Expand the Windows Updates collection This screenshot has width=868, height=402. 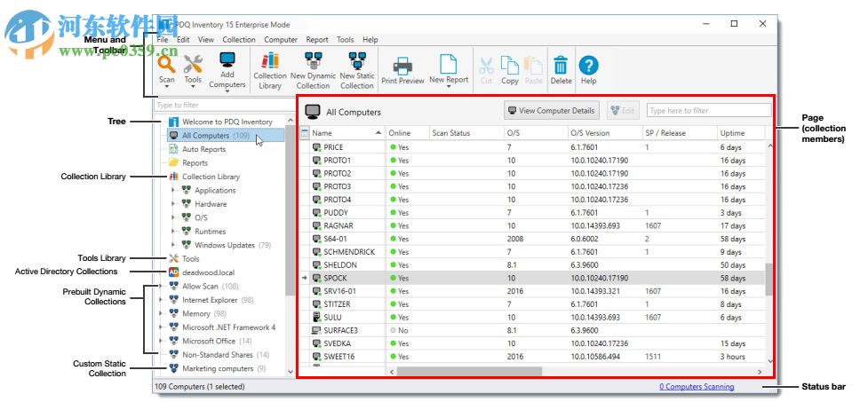coord(172,245)
